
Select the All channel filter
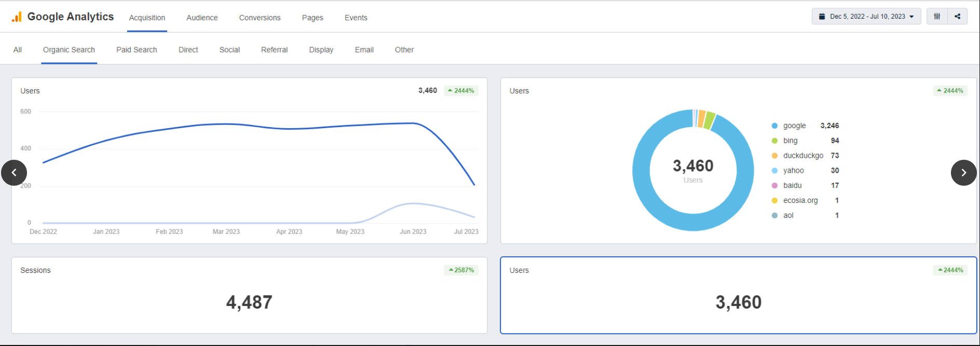coord(18,50)
